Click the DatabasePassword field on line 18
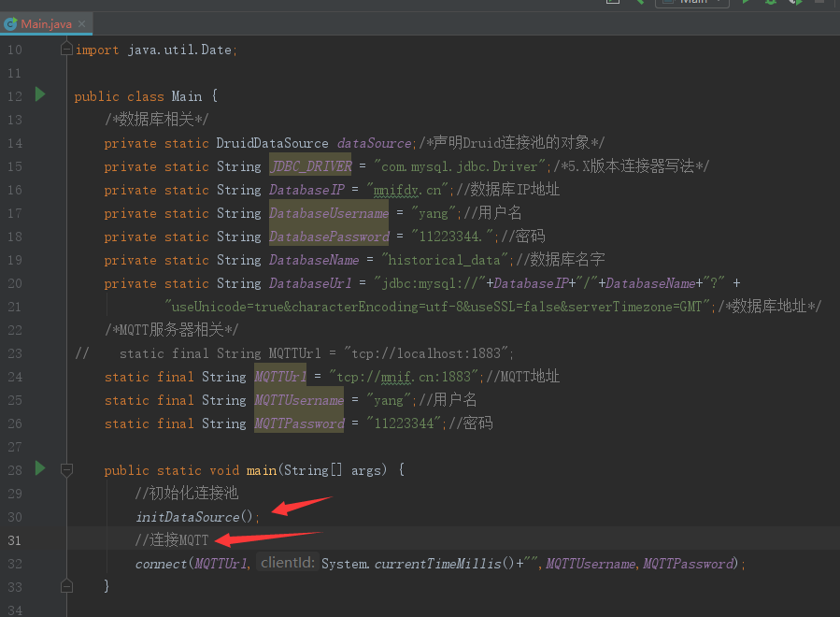Image resolution: width=840 pixels, height=617 pixels. pyautogui.click(x=329, y=237)
